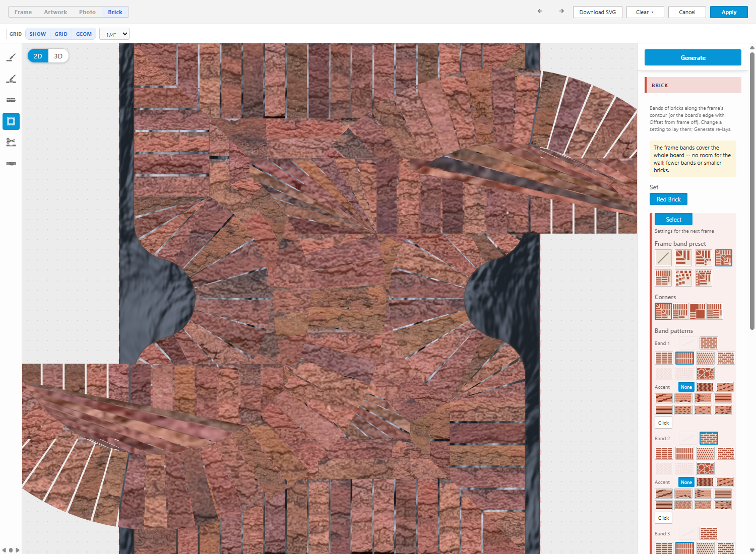Image resolution: width=756 pixels, height=554 pixels.
Task: Click the active frame band tool
Action: click(x=11, y=121)
